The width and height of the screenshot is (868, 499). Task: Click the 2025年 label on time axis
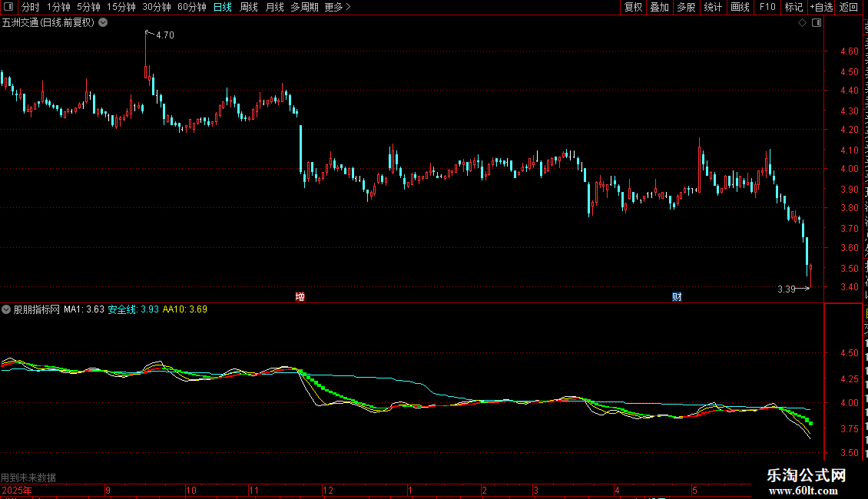tap(17, 490)
